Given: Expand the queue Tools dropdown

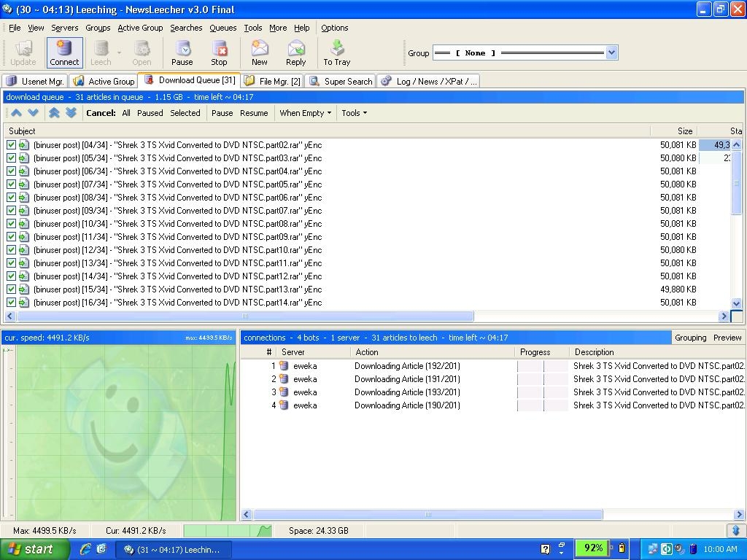Looking at the screenshot, I should (354, 113).
